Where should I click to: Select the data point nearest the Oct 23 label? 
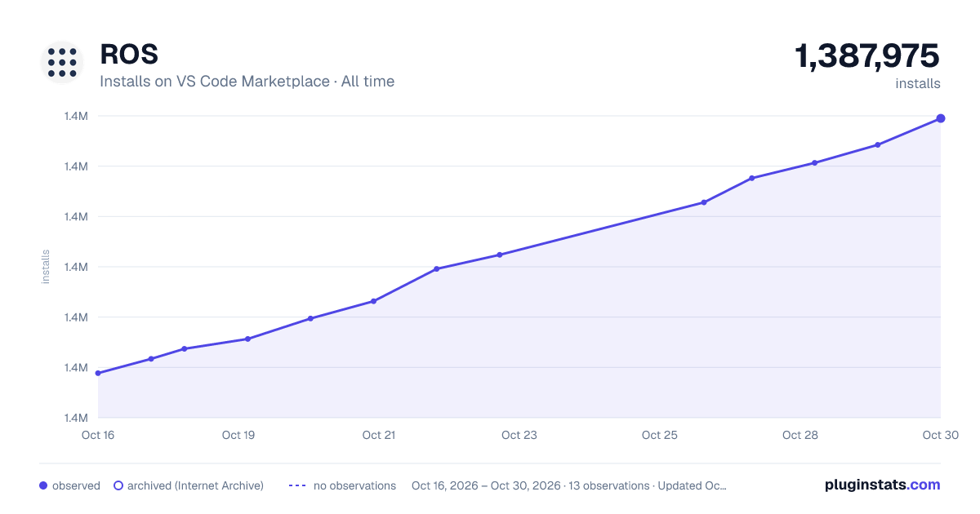[500, 255]
